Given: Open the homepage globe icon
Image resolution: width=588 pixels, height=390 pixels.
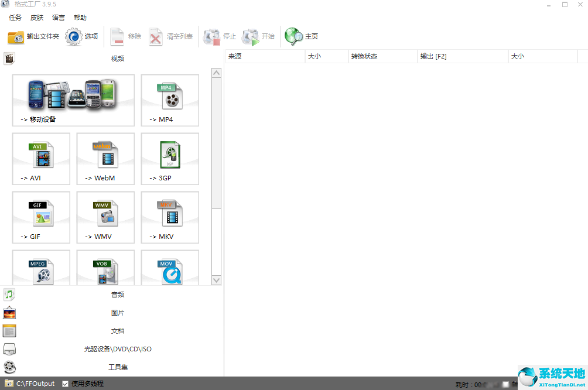Looking at the screenshot, I should click(293, 36).
